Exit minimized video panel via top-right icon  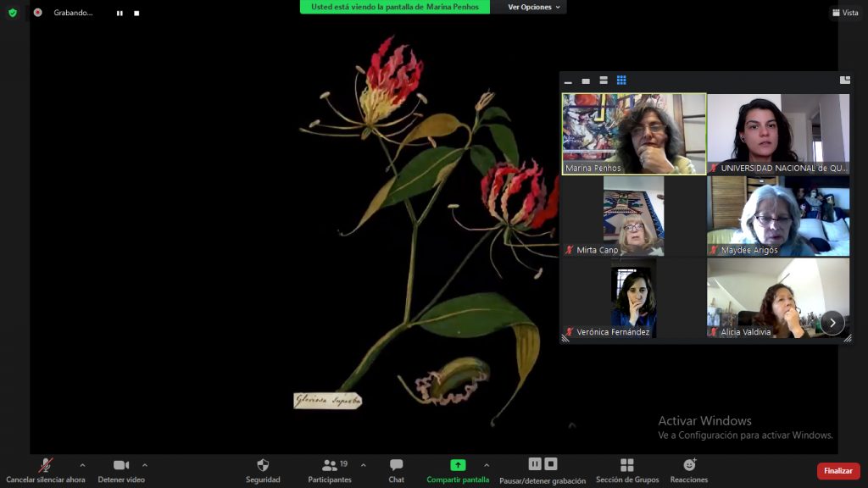pos(844,80)
